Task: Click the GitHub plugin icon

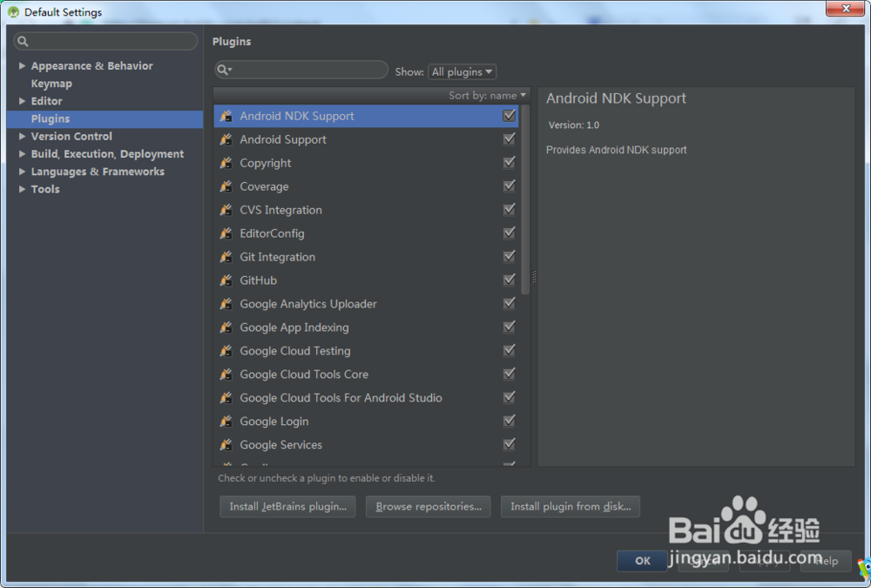Action: [226, 280]
